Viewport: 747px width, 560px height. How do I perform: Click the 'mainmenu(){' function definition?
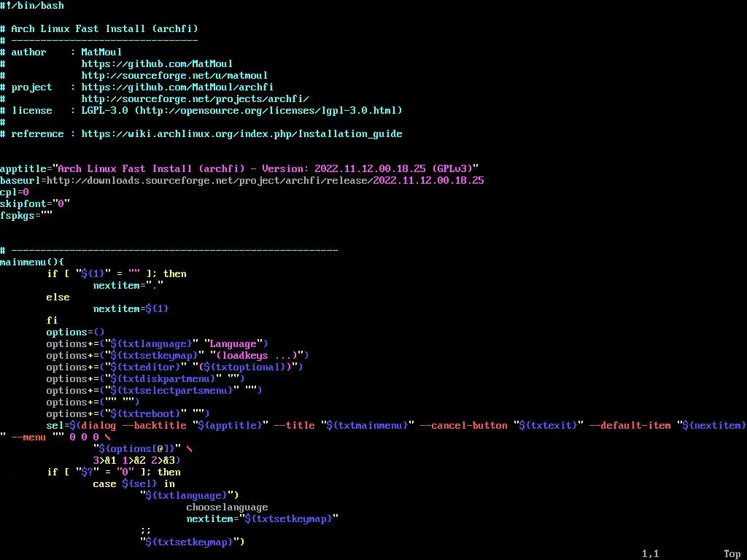coord(32,262)
